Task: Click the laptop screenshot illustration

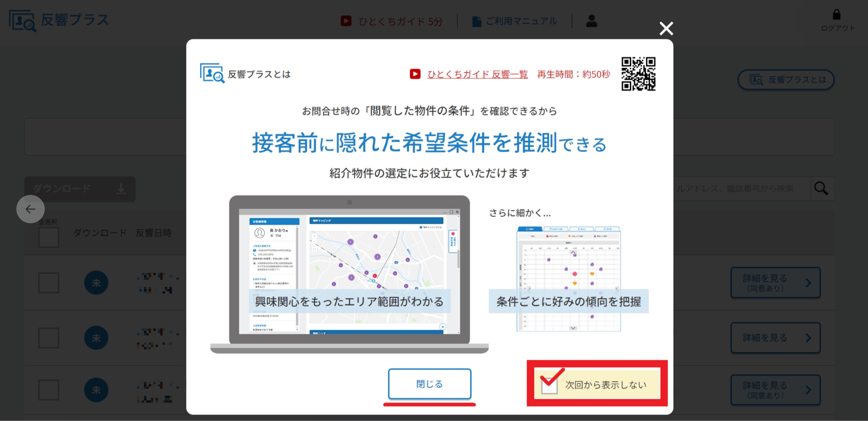Action: point(349,274)
